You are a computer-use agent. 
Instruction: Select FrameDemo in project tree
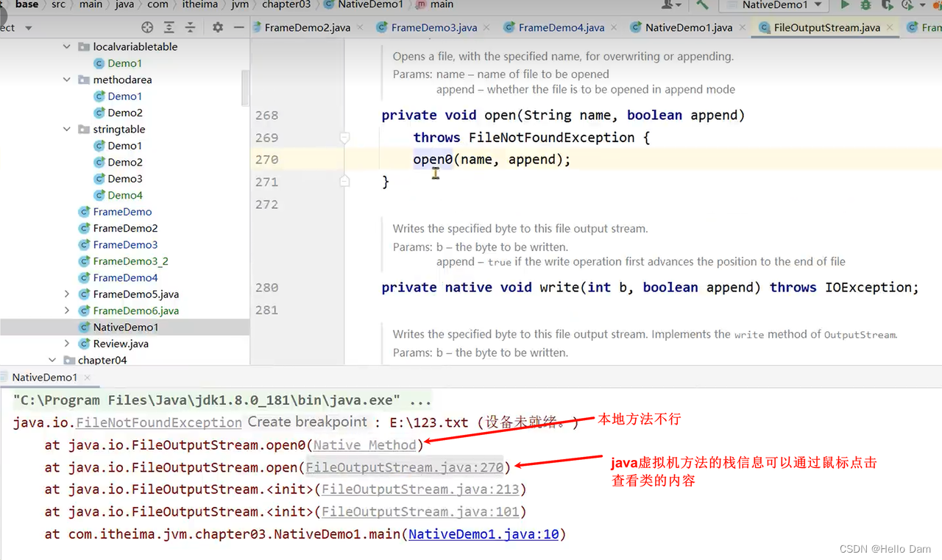(x=122, y=212)
